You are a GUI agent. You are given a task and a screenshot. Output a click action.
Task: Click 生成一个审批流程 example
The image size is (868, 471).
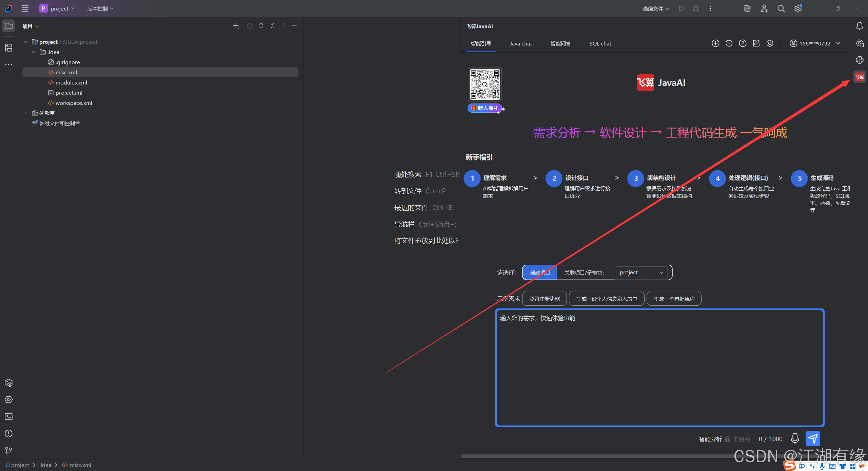[674, 299]
